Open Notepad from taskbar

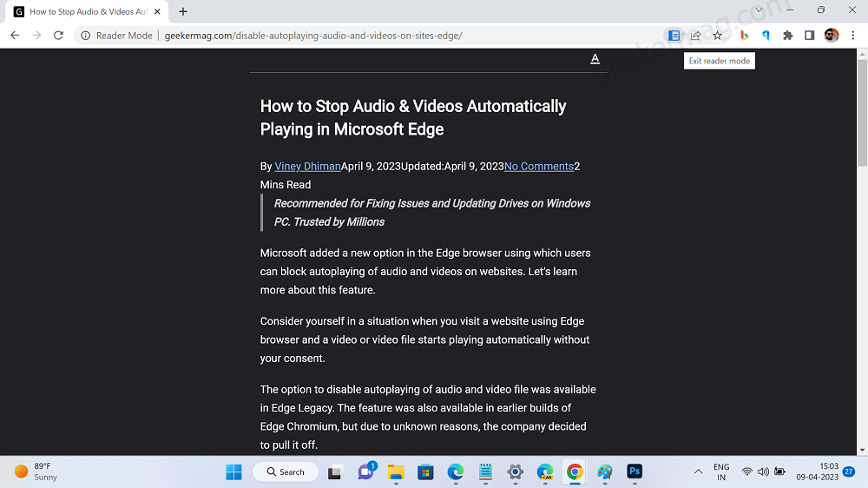(x=485, y=472)
